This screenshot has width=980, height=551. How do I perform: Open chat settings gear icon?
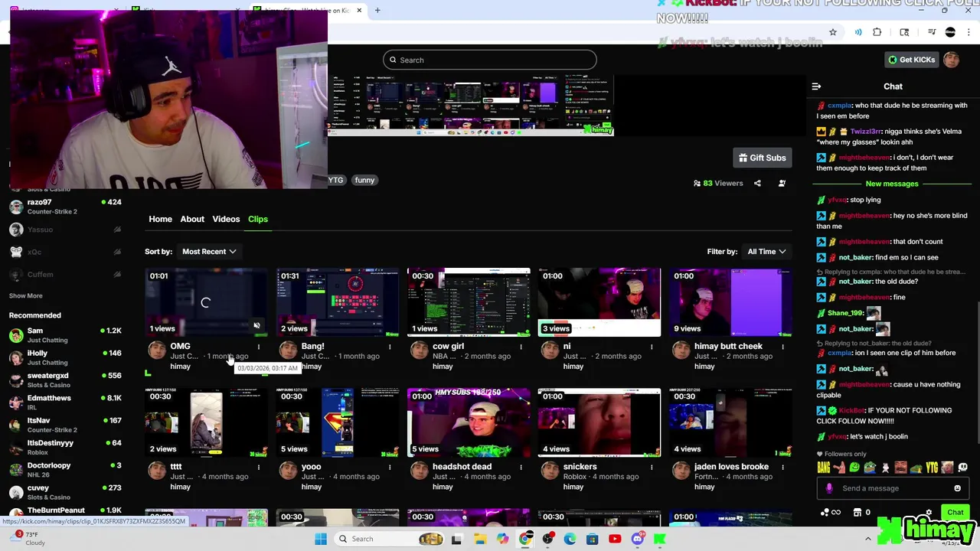pos(929,513)
